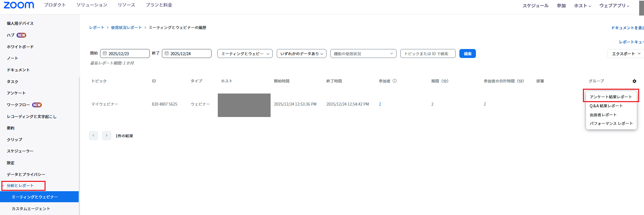This screenshot has height=215, width=644.
Task: Select アンケート結果レポート from menu
Action: (611, 97)
